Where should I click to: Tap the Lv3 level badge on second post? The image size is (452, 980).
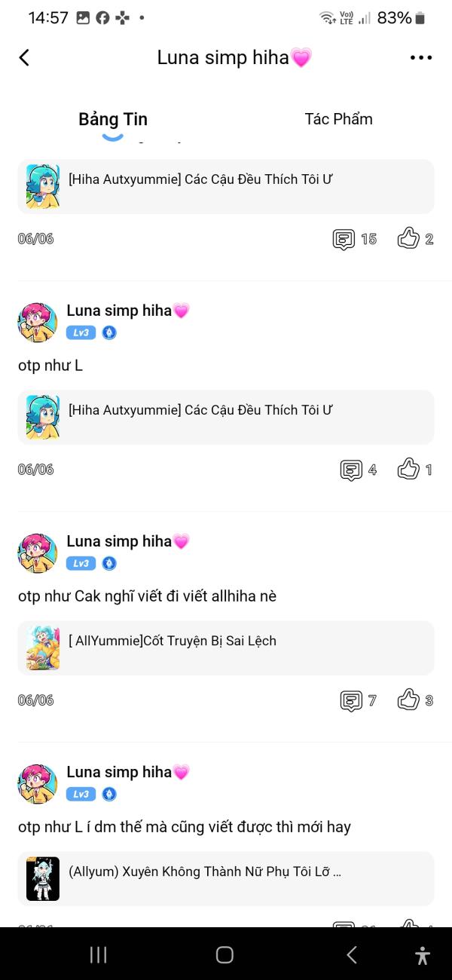click(x=81, y=332)
